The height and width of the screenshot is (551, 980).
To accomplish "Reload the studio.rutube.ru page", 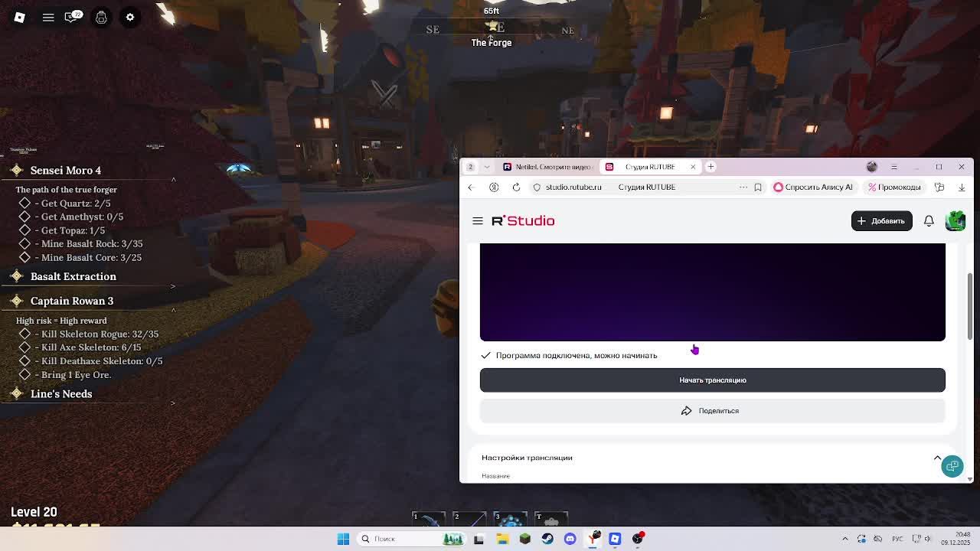I will tap(516, 187).
